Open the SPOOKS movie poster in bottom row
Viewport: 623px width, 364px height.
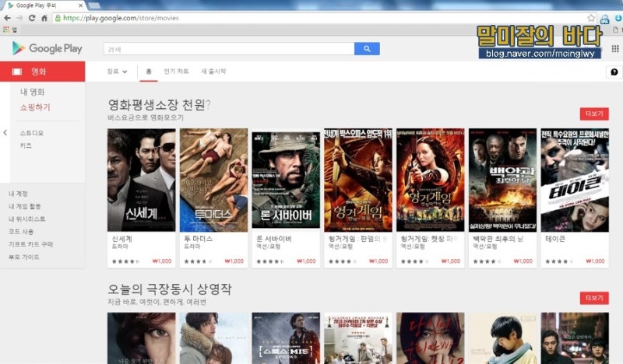pos(286,338)
